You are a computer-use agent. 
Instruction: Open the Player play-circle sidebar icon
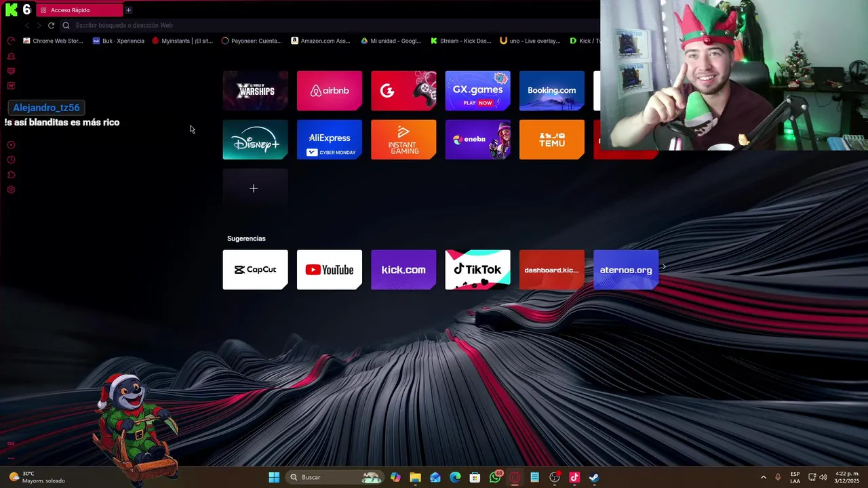click(11, 145)
